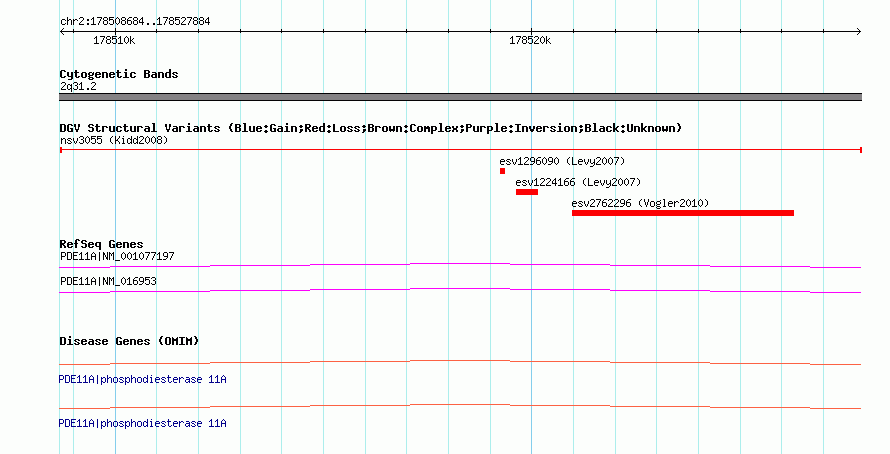
Task: Click the Disease Genes (OMIM) track heading
Action: point(129,341)
